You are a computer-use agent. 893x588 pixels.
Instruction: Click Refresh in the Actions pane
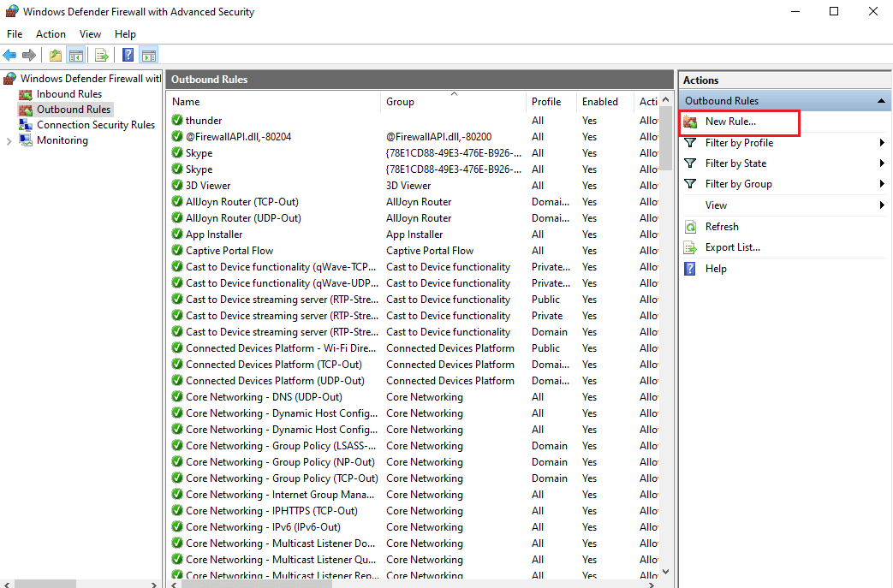722,227
